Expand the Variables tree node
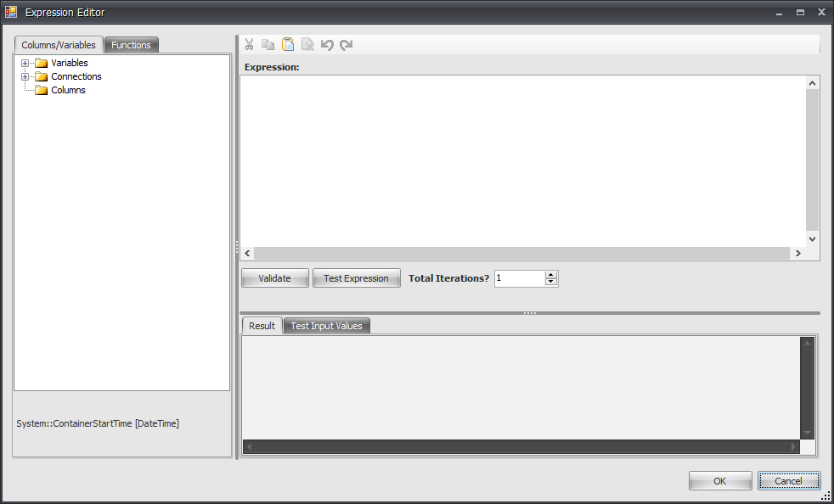 click(25, 62)
